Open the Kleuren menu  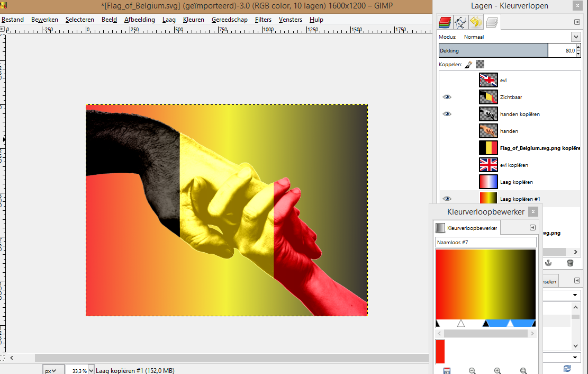pyautogui.click(x=193, y=20)
